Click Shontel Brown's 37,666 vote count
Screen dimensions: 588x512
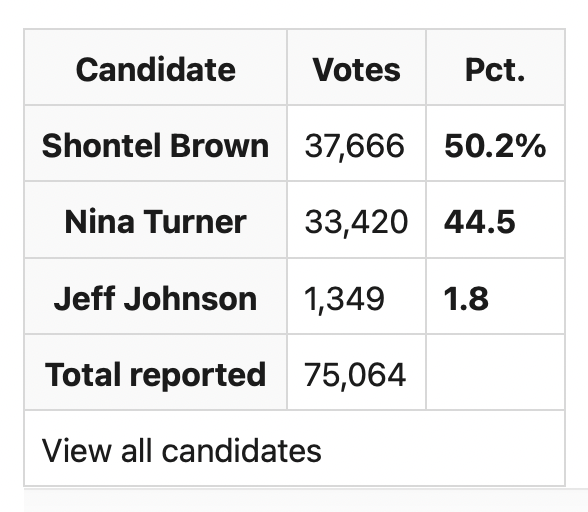point(357,144)
